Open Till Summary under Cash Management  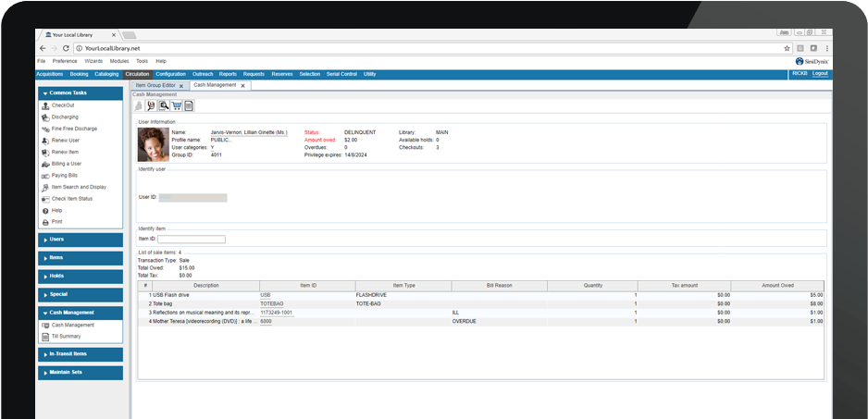(67, 337)
